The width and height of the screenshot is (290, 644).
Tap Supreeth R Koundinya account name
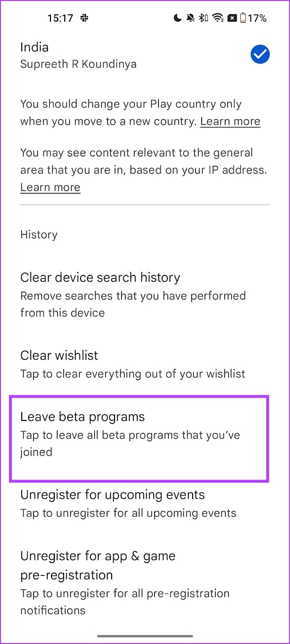tap(78, 64)
